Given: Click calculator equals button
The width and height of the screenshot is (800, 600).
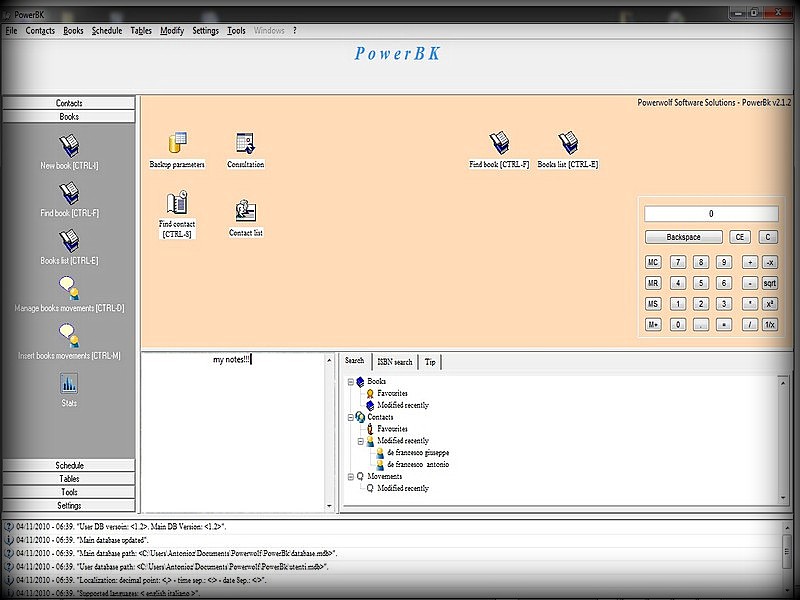Looking at the screenshot, I should [x=723, y=324].
